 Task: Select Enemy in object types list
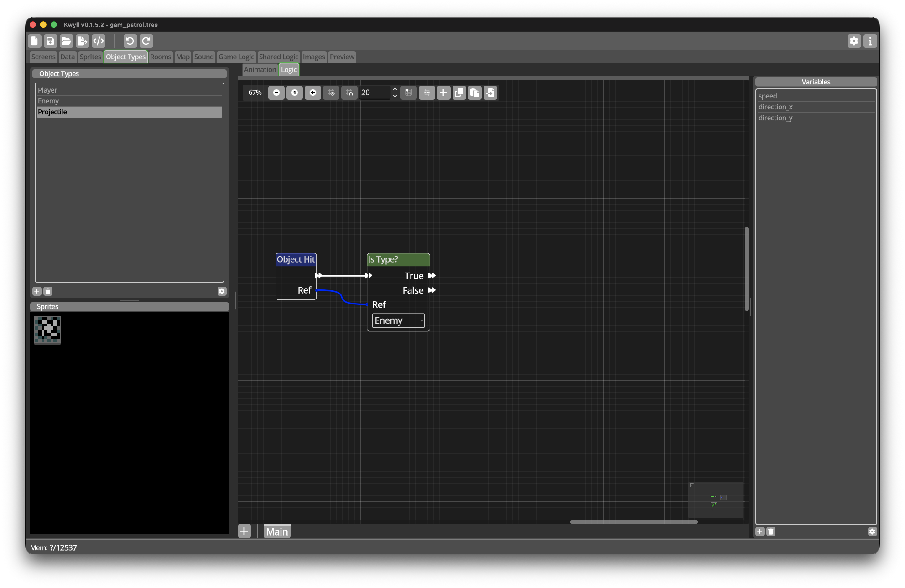[130, 101]
